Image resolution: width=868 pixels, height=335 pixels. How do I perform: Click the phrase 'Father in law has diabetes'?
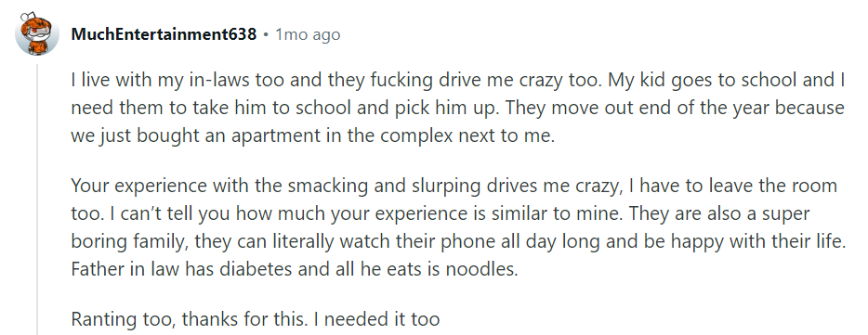tap(181, 270)
